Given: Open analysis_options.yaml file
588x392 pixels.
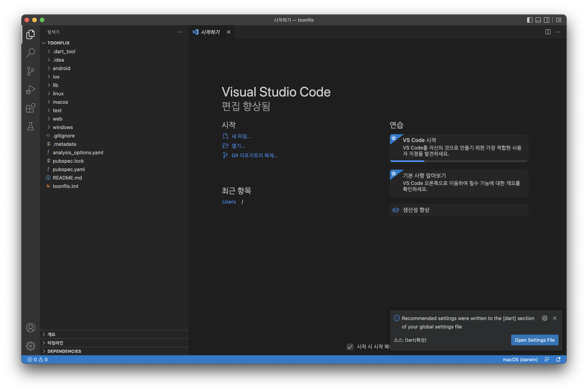Looking at the screenshot, I should pyautogui.click(x=114, y=153).
